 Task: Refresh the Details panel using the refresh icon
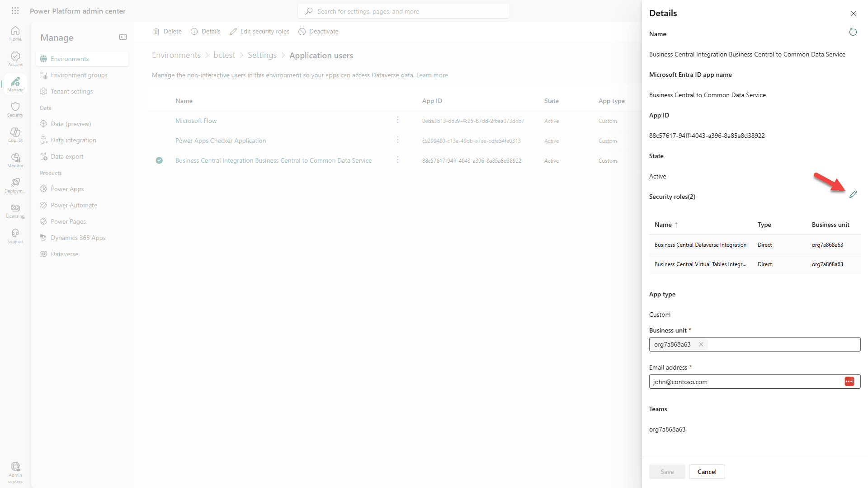point(853,32)
